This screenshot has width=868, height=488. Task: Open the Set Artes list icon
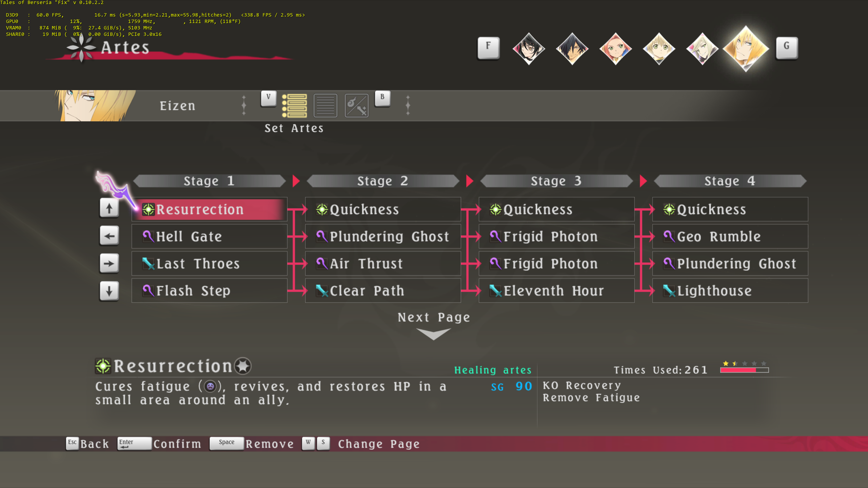click(x=294, y=106)
